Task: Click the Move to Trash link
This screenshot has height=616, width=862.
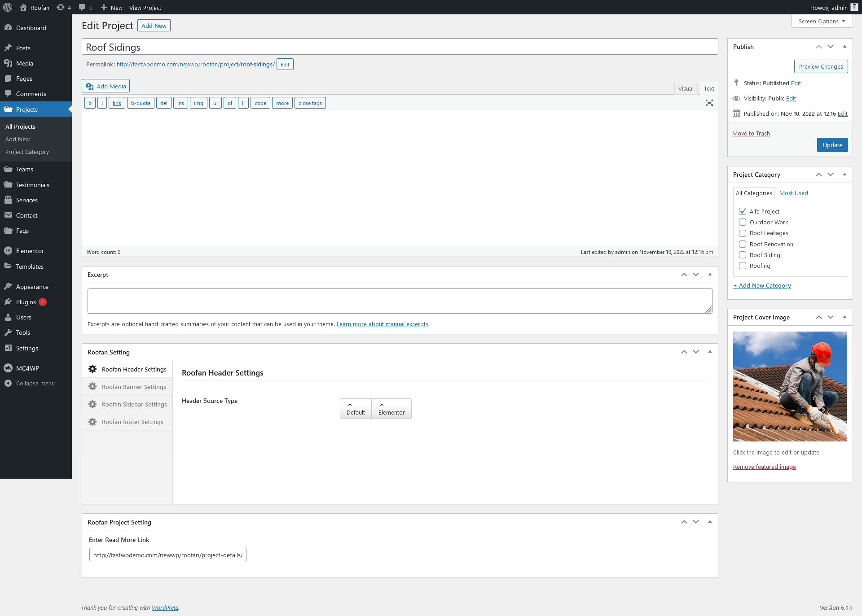Action: [x=751, y=133]
